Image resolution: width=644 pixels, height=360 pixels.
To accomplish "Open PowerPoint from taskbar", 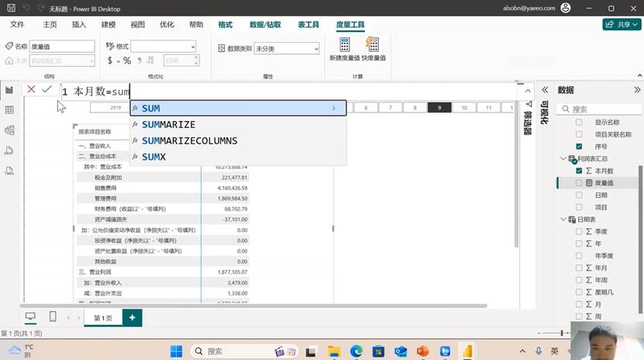I will click(422, 351).
